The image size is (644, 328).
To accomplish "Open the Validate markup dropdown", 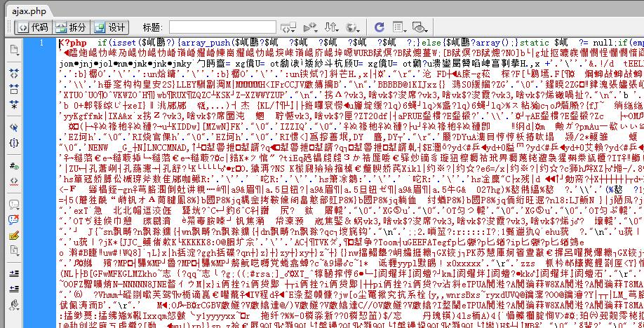I will coord(310,27).
